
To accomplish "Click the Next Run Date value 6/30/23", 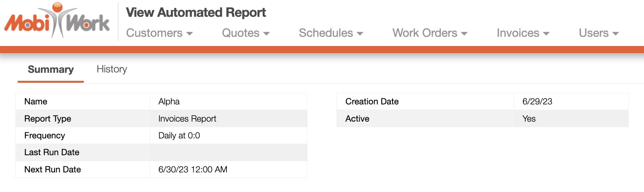I will pos(193,170).
